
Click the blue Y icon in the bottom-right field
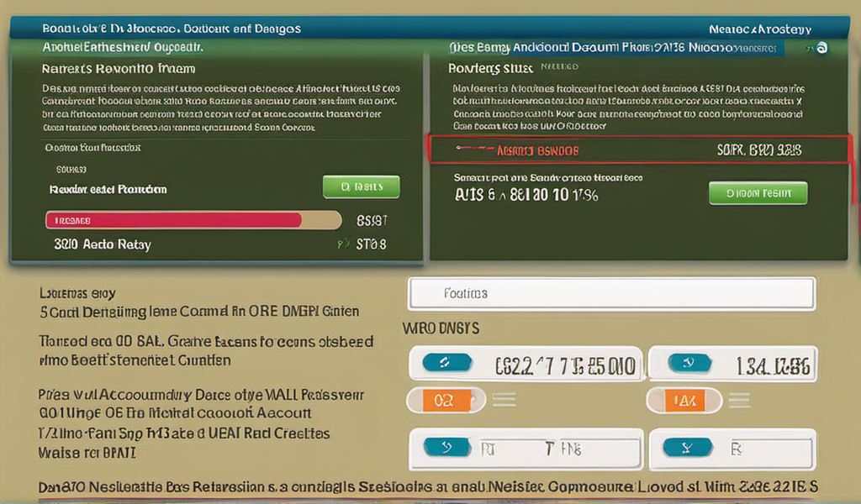coord(689,449)
